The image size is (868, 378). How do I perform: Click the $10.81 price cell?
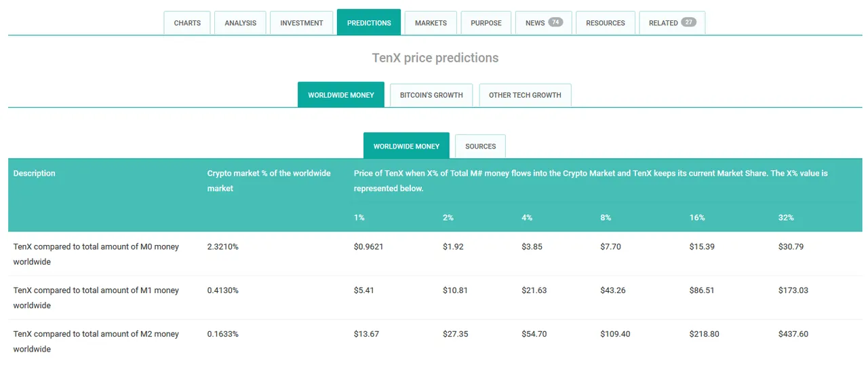point(455,290)
